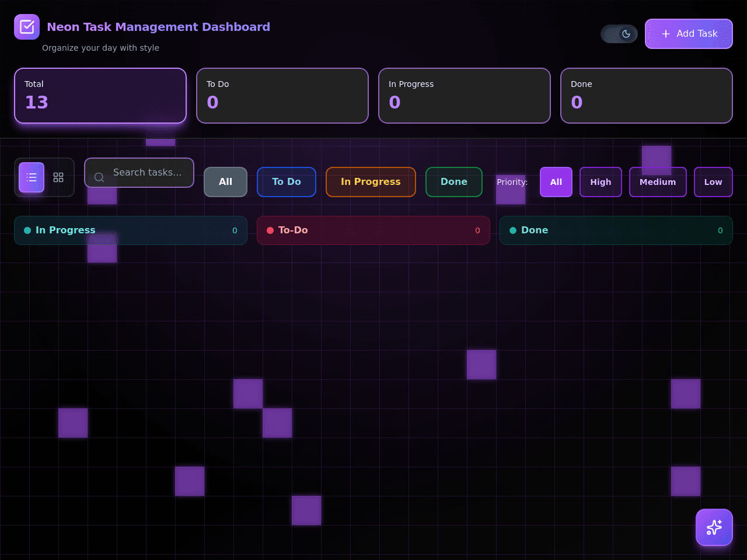Viewport: 747px width, 560px height.
Task: Click the Done stat card
Action: [647, 96]
